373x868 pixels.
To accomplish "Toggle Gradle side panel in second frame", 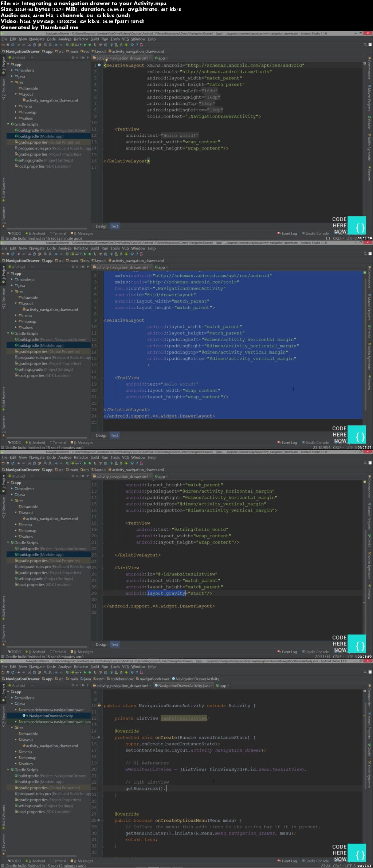I will click(x=369, y=332).
